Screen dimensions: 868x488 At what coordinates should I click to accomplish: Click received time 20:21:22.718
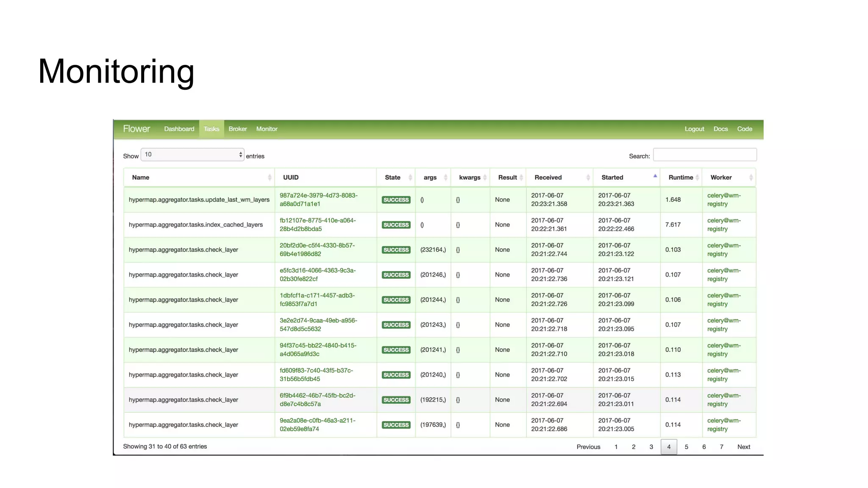pos(549,329)
